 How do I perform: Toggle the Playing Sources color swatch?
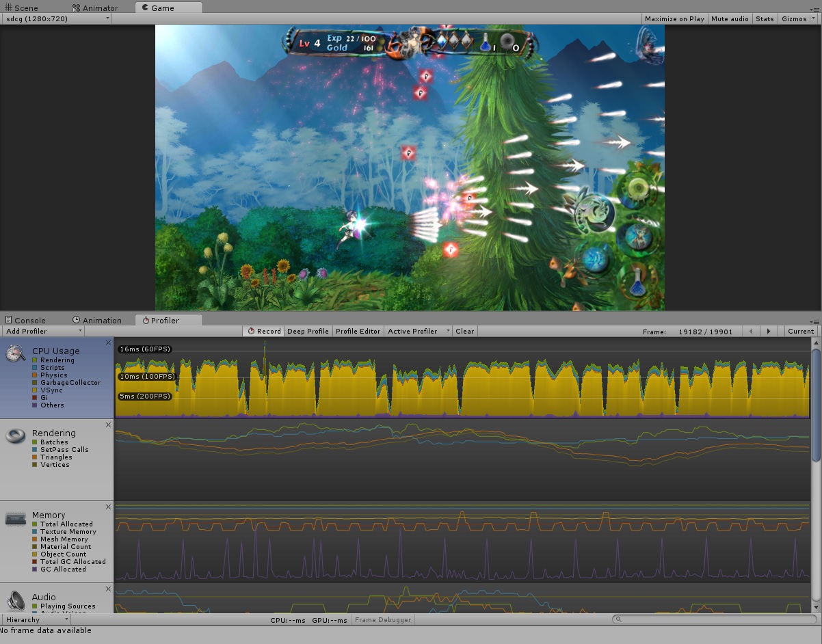(35, 606)
